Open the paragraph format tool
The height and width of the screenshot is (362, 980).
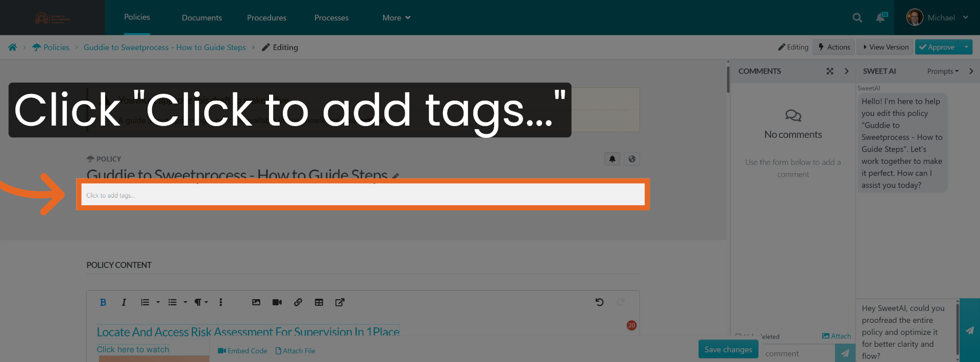coord(198,302)
